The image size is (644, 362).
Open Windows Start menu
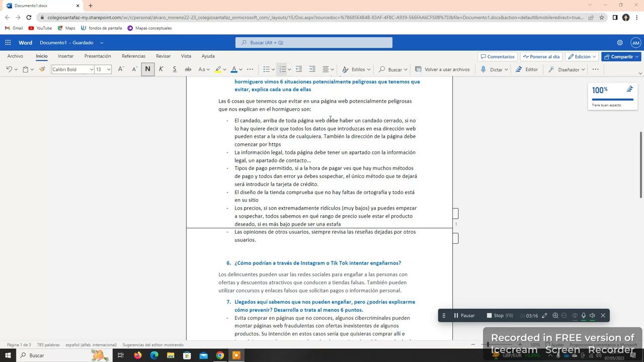pos(8,355)
